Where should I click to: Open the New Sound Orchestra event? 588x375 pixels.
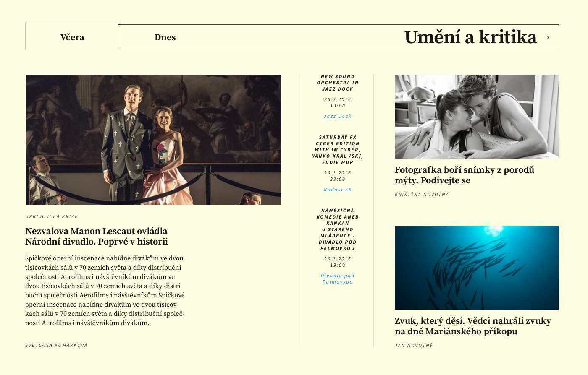tap(338, 83)
